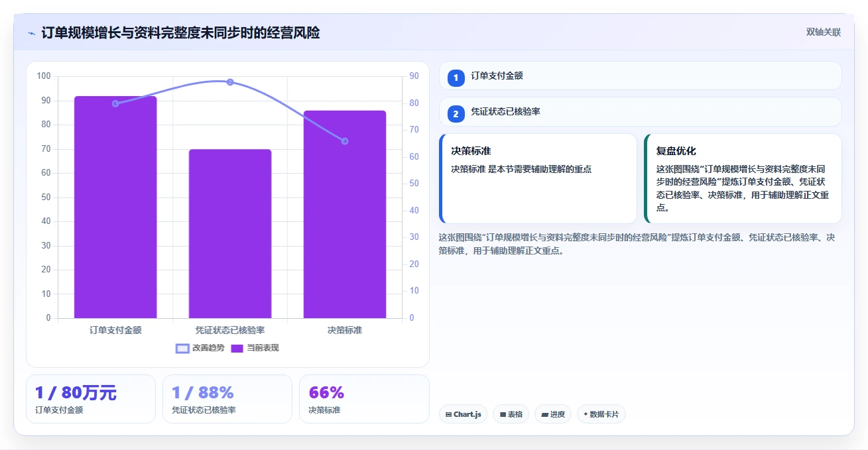Toggle the 当前表现 legend entry
This screenshot has width=868, height=450.
pyautogui.click(x=255, y=348)
